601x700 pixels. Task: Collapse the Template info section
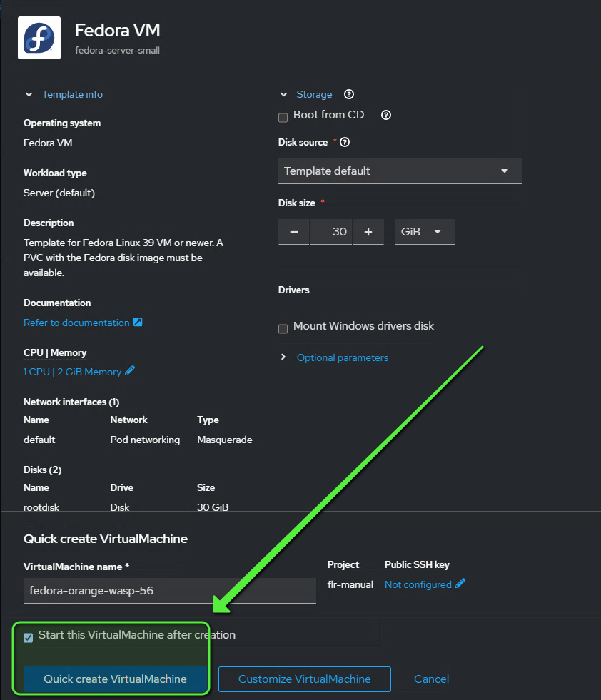point(29,94)
